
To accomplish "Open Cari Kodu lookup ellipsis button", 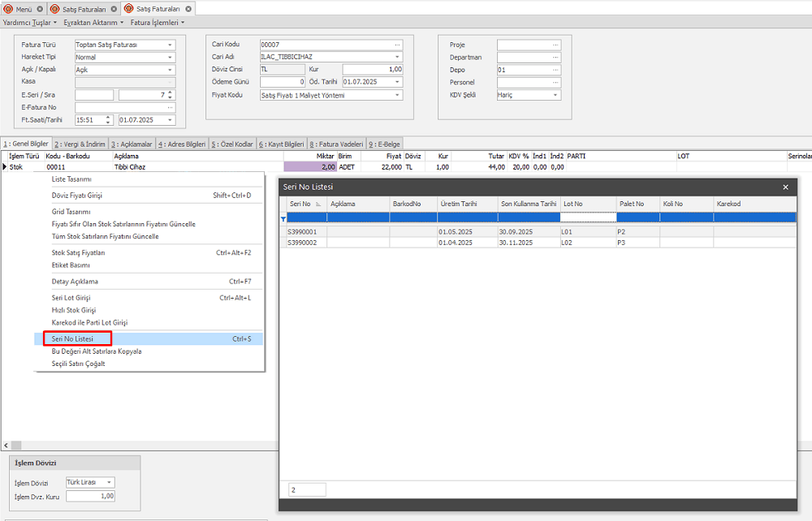I will pyautogui.click(x=397, y=45).
